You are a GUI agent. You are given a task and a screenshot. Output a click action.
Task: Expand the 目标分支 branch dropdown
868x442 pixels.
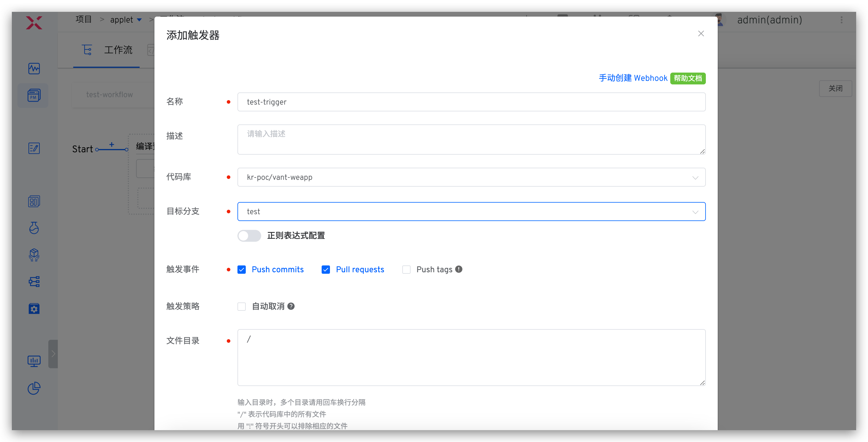(x=471, y=212)
